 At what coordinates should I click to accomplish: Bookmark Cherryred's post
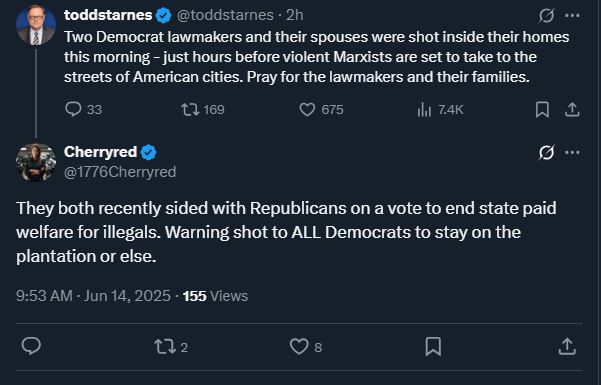click(433, 347)
